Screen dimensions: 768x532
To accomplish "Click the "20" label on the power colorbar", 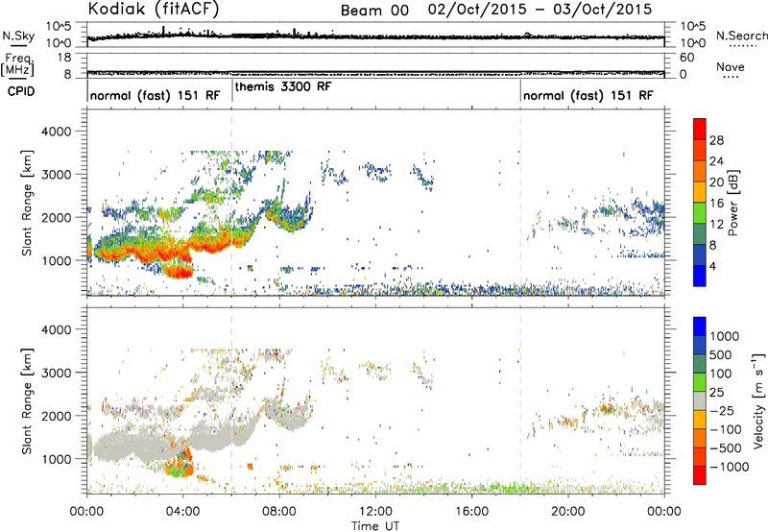I will click(716, 182).
